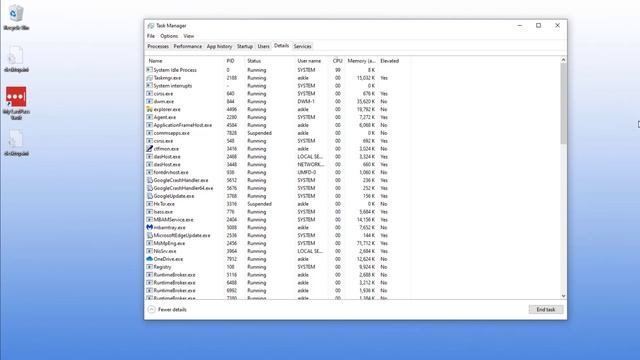Sort by CPU column header

point(338,61)
